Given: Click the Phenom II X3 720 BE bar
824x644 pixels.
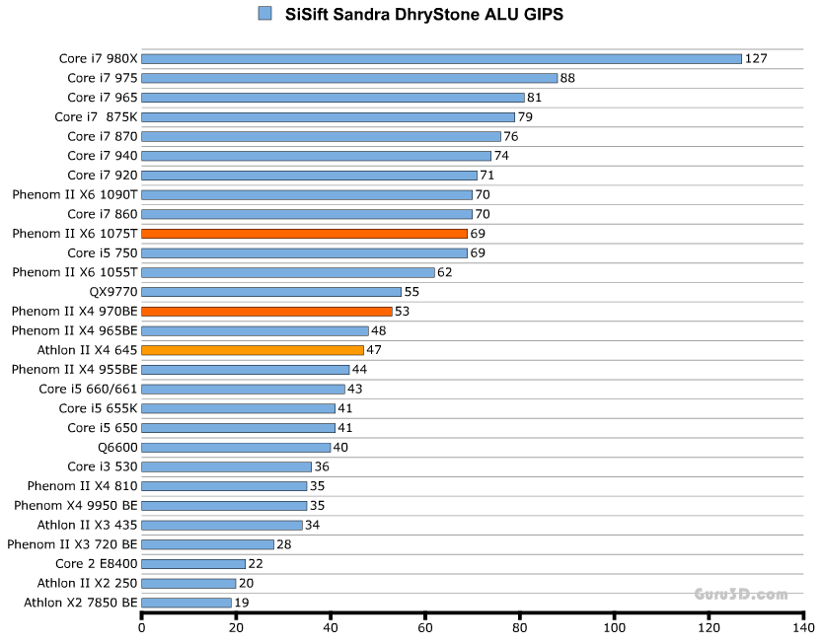Looking at the screenshot, I should pyautogui.click(x=208, y=544).
